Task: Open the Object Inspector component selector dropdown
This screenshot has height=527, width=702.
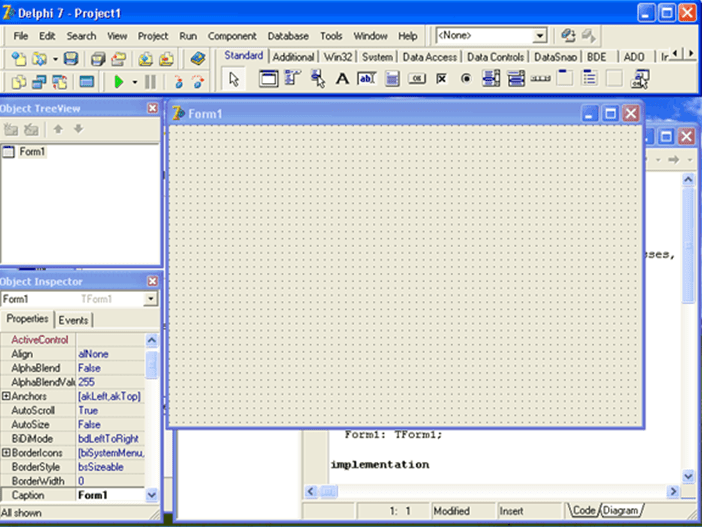Action: tap(150, 299)
